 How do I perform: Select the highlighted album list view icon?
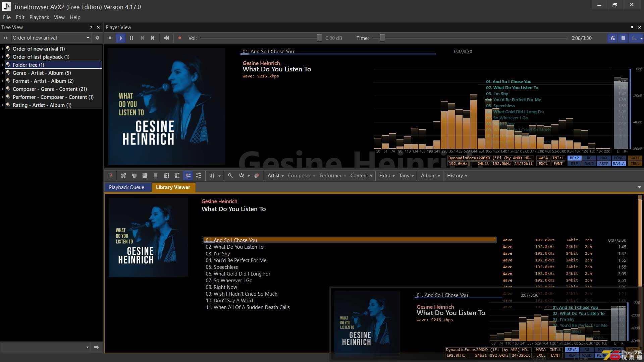pyautogui.click(x=188, y=176)
